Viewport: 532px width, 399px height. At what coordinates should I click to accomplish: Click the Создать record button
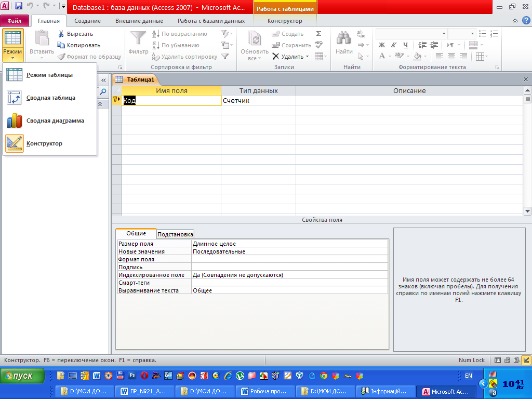[x=287, y=34]
